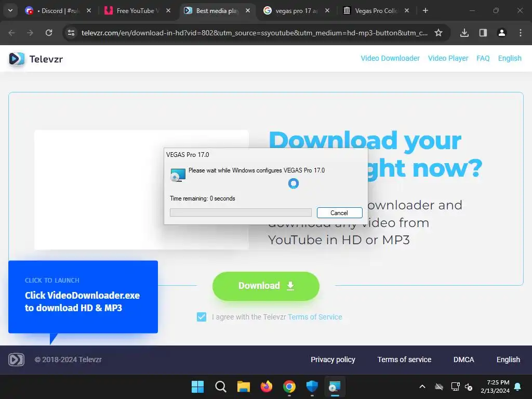
Task: Open the clock and date in taskbar
Action: point(495,387)
